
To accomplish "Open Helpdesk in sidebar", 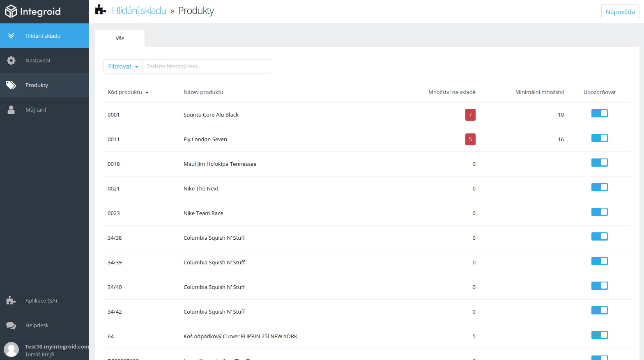I will (44, 325).
